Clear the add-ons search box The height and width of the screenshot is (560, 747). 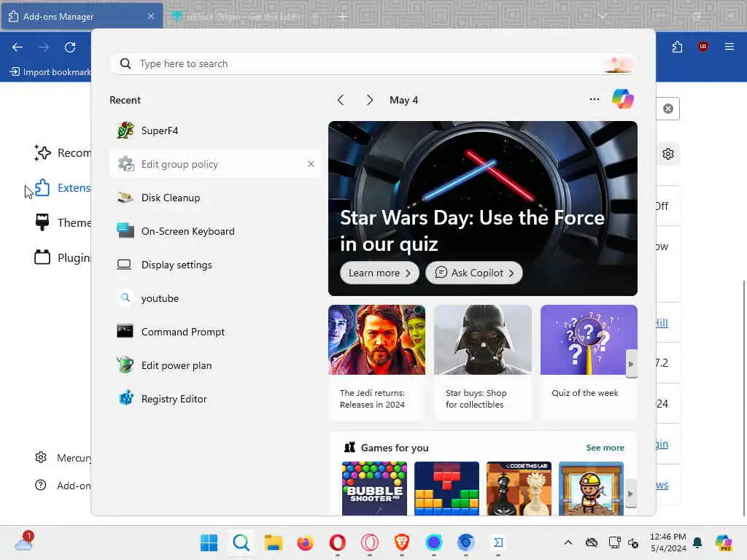[x=668, y=109]
